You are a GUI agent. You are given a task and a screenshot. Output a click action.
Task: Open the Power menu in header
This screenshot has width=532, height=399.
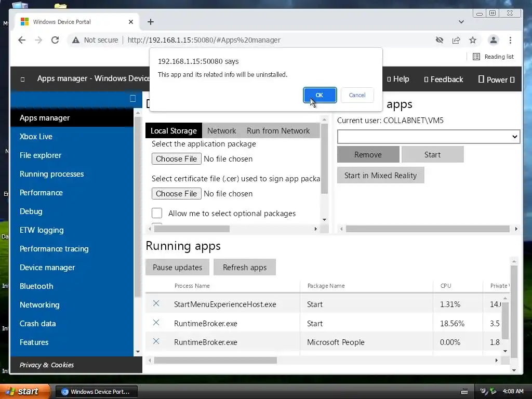496,79
